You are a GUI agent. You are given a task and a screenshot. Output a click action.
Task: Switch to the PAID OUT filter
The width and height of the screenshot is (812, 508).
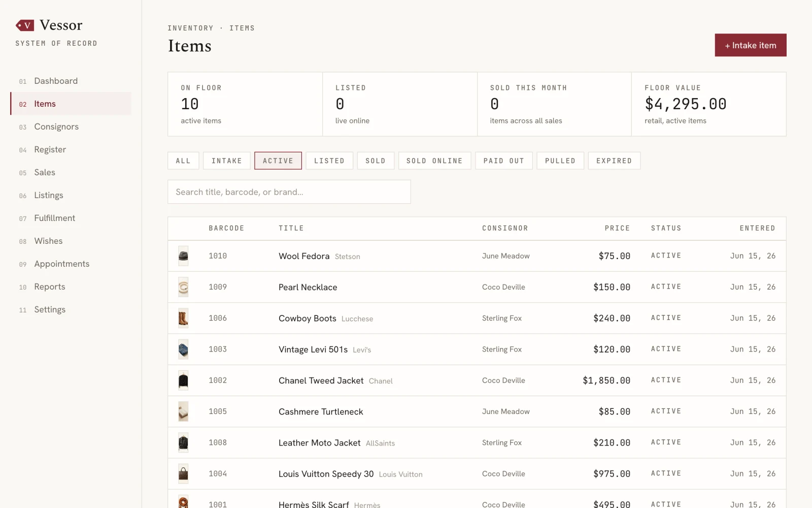[504, 161]
